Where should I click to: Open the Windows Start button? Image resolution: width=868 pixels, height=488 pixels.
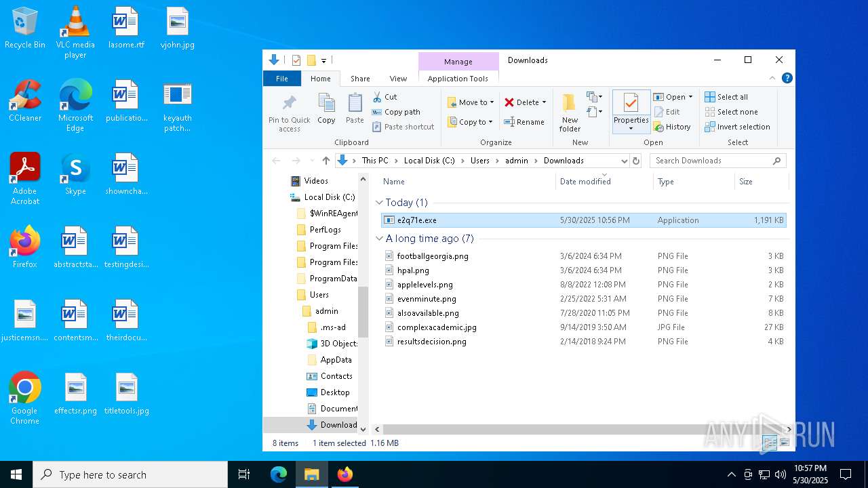[16, 474]
